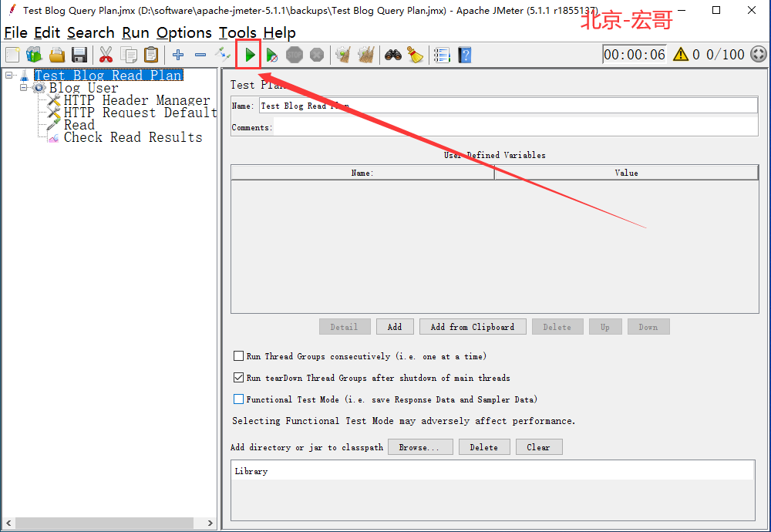Collapse all nodes with minus icon
Image resolution: width=771 pixels, height=532 pixels.
click(x=200, y=55)
